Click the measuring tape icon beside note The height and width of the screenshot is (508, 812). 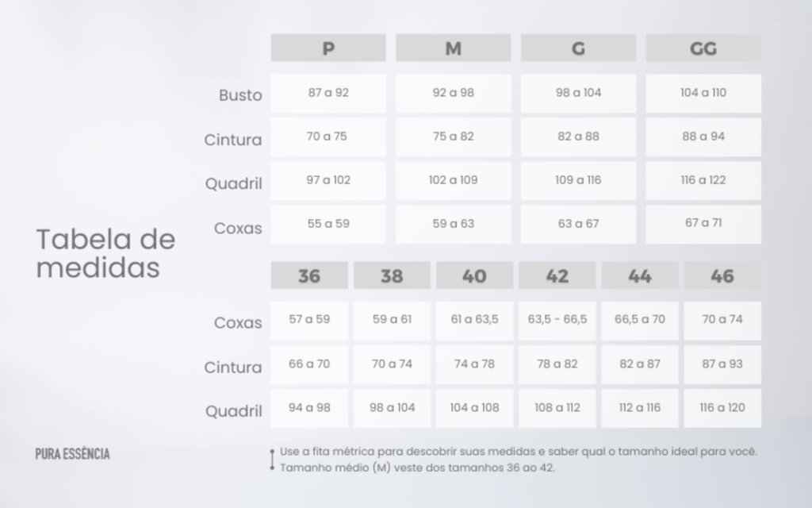click(x=273, y=460)
